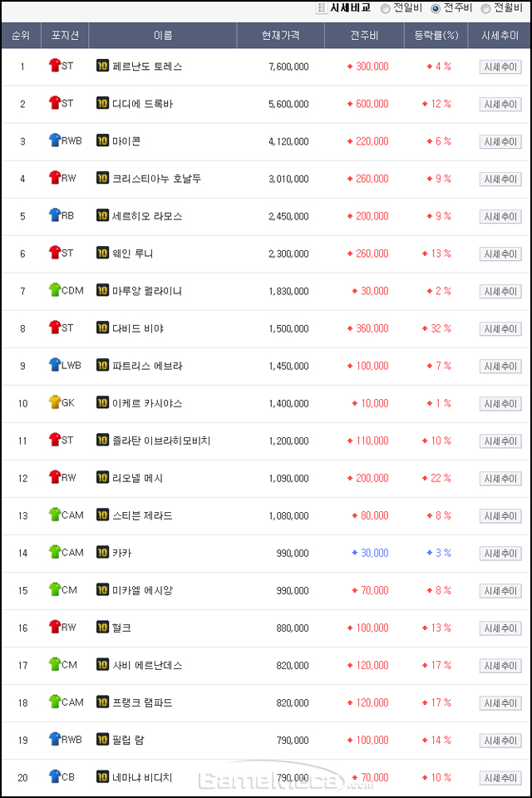Sort by the 현재가격 column header
This screenshot has width=532, height=798.
tap(280, 35)
